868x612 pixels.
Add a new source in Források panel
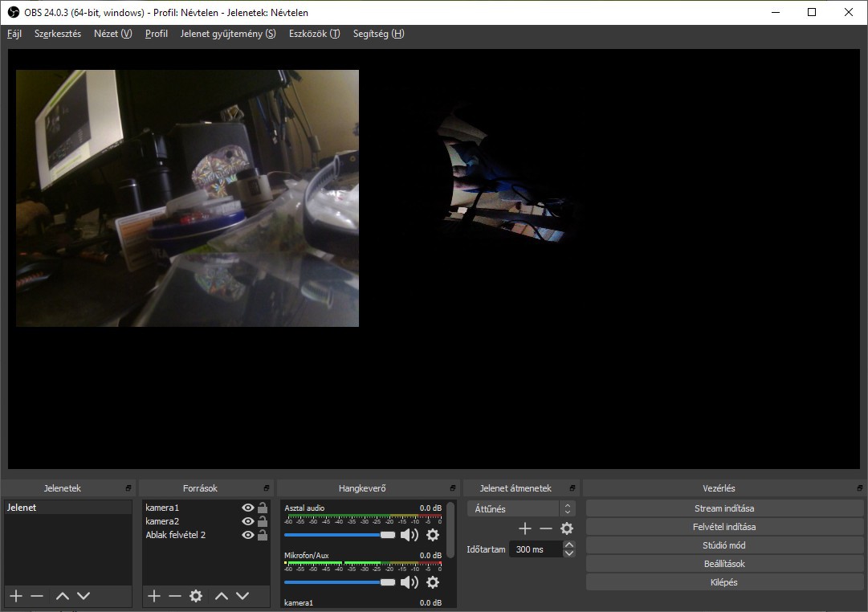pyautogui.click(x=154, y=596)
